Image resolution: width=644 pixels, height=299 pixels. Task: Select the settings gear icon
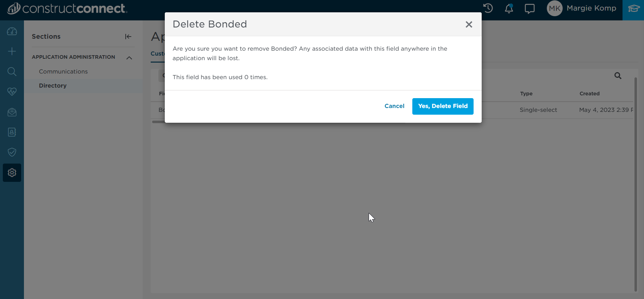(x=12, y=173)
